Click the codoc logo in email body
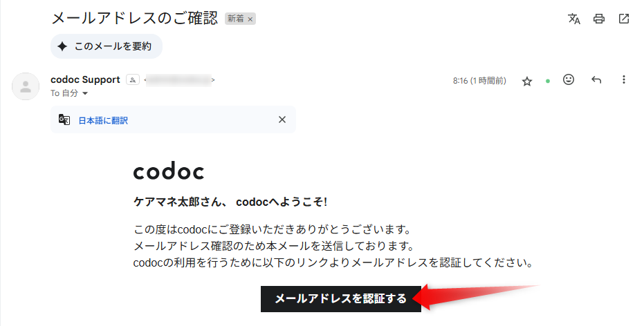 click(168, 171)
